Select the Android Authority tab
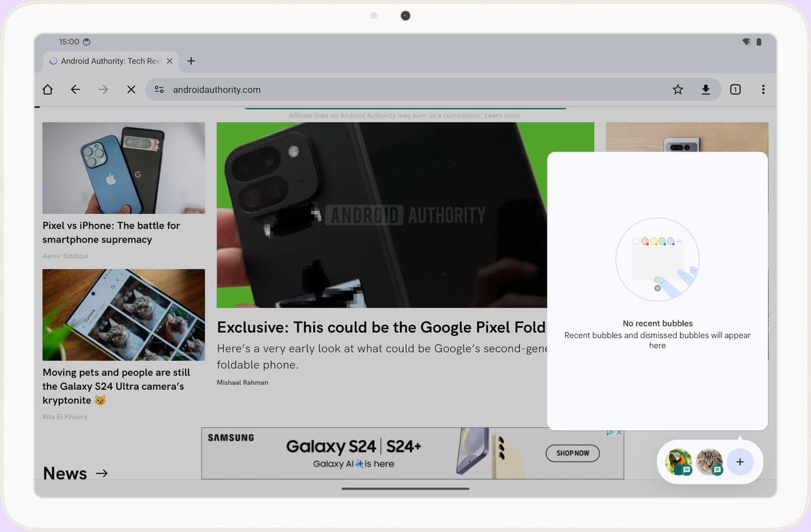The width and height of the screenshot is (811, 532). pyautogui.click(x=106, y=61)
